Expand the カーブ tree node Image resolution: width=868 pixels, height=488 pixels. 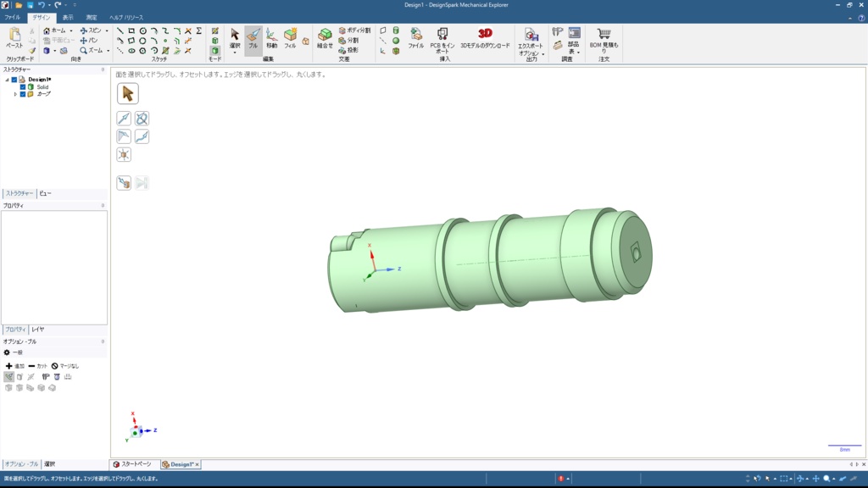pos(15,94)
